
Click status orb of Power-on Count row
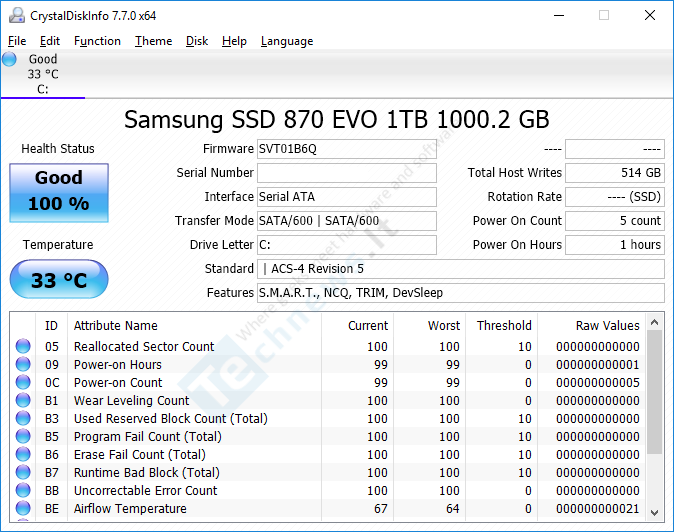pos(23,382)
